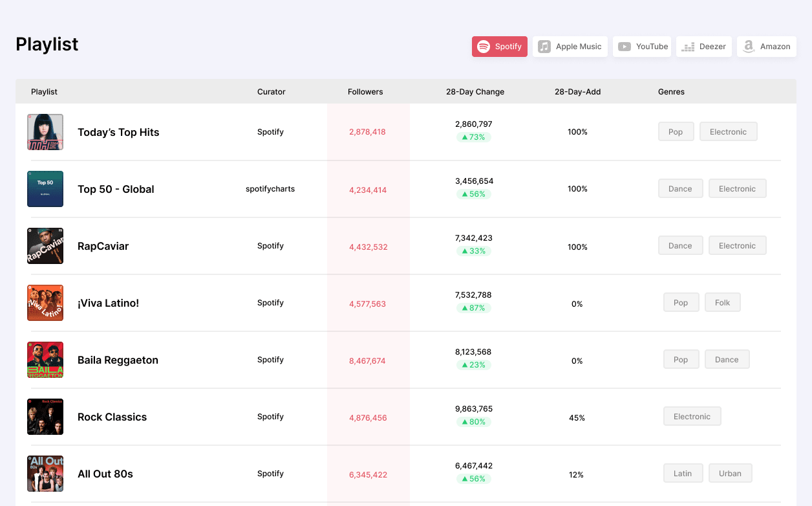
Task: Open Rock Classics cover thumbnail
Action: point(45,417)
